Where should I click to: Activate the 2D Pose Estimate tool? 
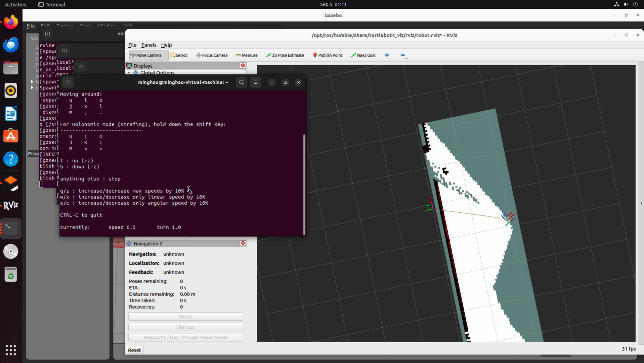point(285,55)
